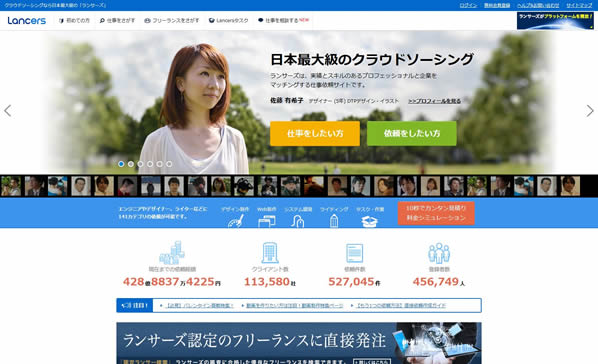Select the first carousel indicator dot
This screenshot has width=598, height=364.
click(x=121, y=164)
